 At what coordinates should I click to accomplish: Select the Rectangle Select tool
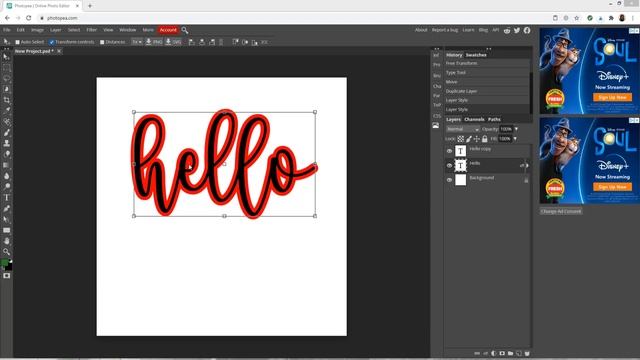click(7, 68)
